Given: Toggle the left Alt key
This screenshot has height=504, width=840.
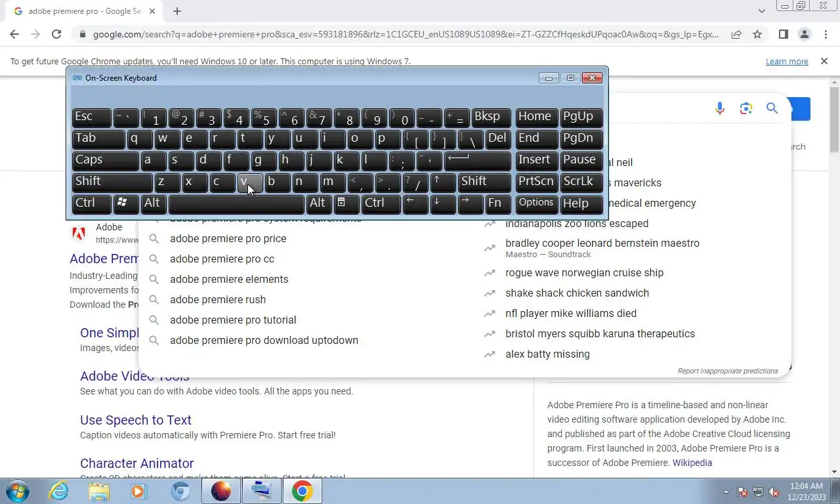Looking at the screenshot, I should click(154, 204).
